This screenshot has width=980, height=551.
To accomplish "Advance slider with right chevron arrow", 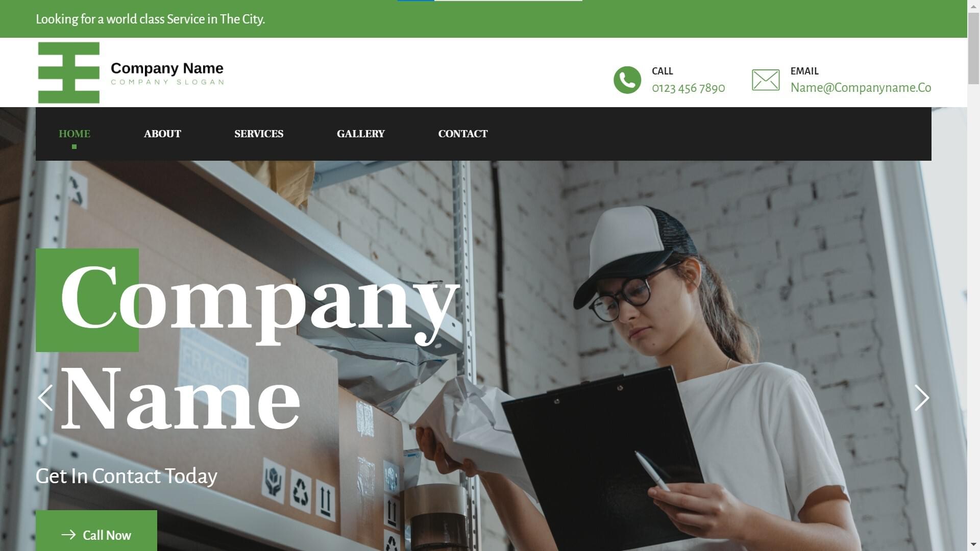I will 921,398.
